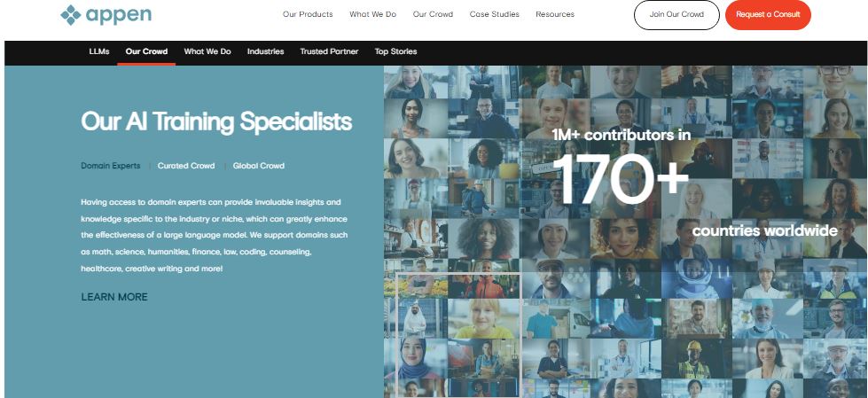The width and height of the screenshot is (868, 398).
Task: Open the Our Crowd top navigation item
Action: point(433,14)
